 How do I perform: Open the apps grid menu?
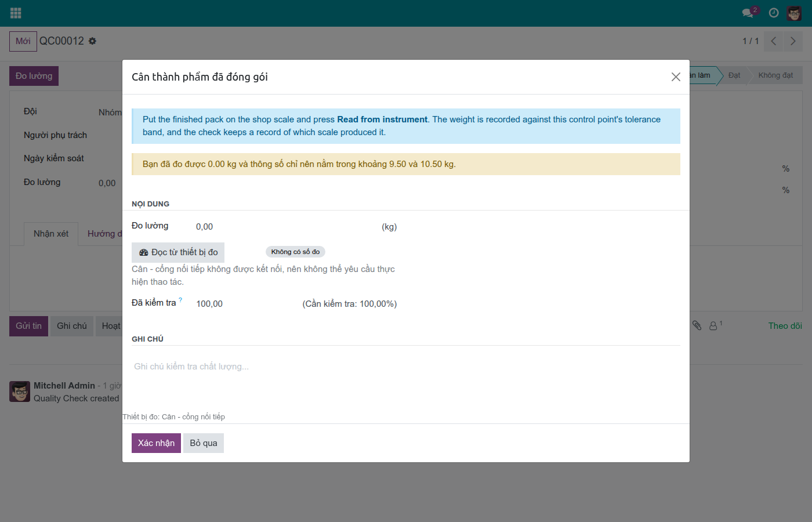16,13
